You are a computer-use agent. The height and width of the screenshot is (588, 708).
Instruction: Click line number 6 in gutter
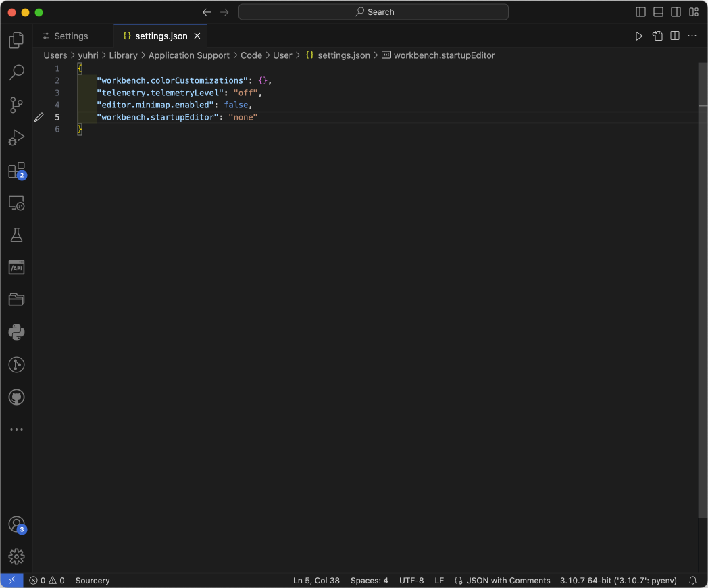57,129
